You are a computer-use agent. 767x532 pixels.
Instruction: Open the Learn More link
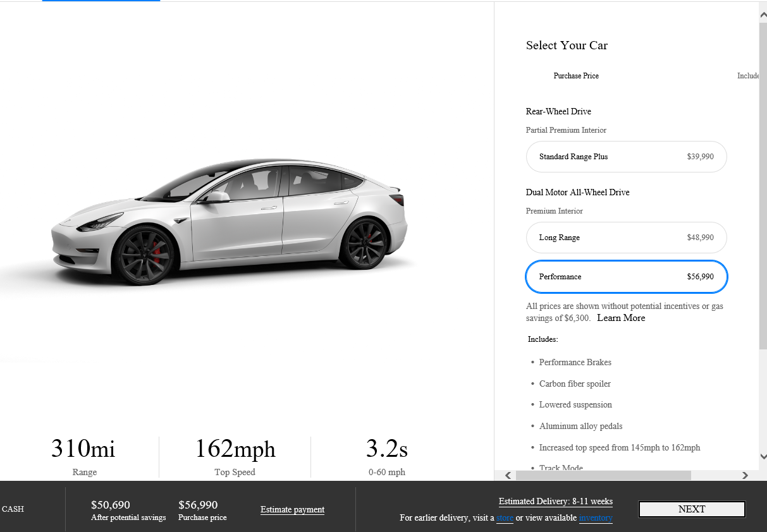(621, 318)
